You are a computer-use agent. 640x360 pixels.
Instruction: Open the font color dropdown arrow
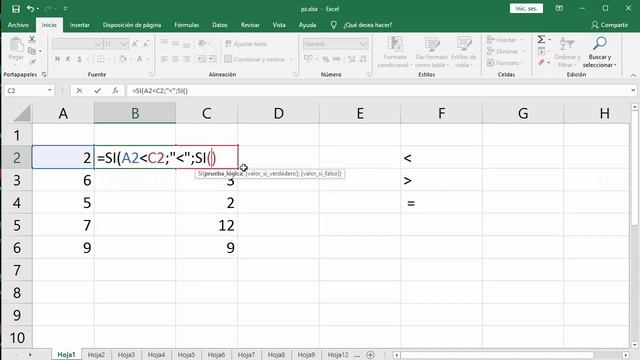147,59
